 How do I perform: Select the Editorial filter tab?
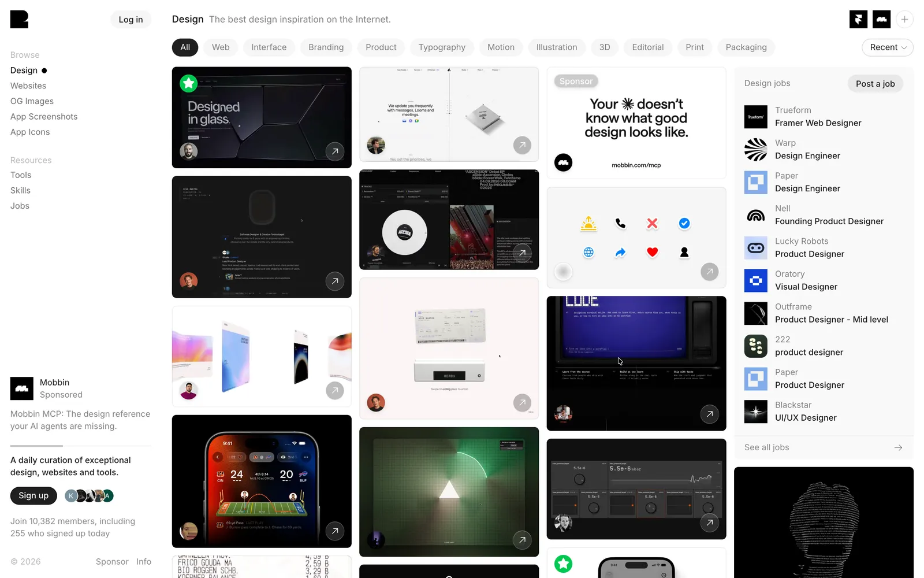click(x=648, y=47)
